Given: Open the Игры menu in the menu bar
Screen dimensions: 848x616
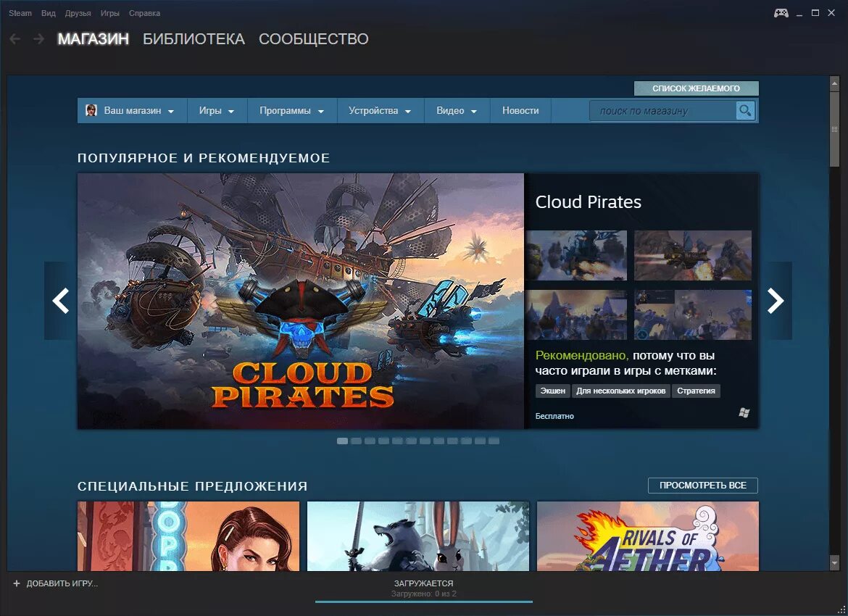Looking at the screenshot, I should [x=109, y=13].
